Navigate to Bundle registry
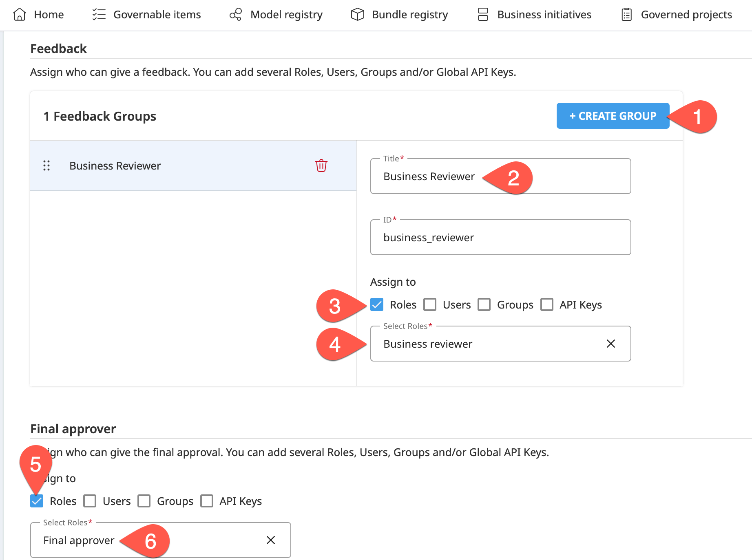This screenshot has height=560, width=752. (399, 15)
